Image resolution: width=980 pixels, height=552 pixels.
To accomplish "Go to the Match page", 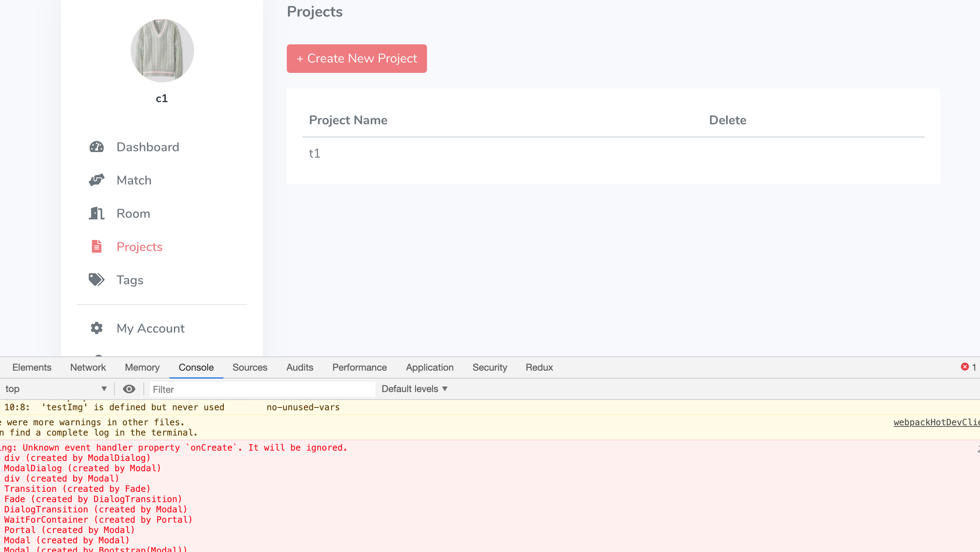I will coord(134,180).
